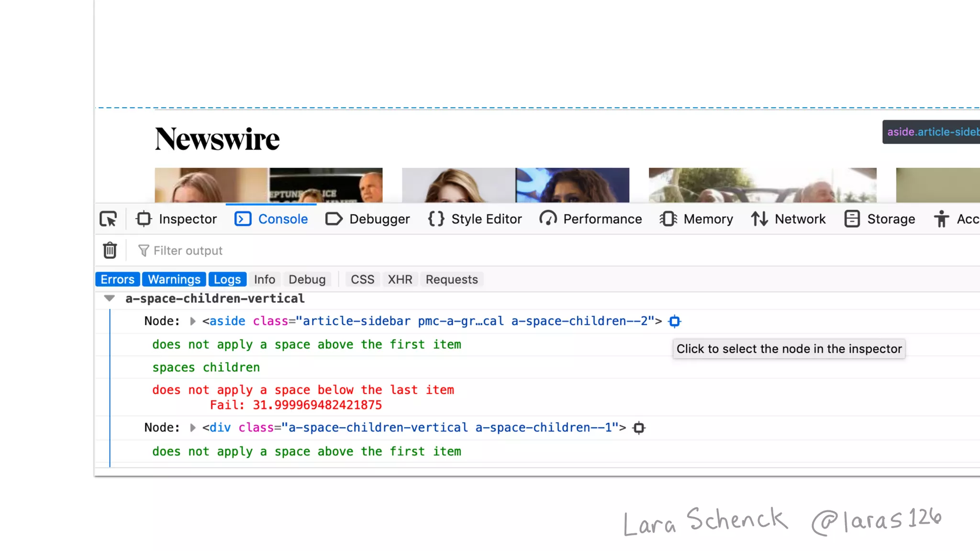980x551 pixels.
Task: Open the Storage panel
Action: point(880,219)
